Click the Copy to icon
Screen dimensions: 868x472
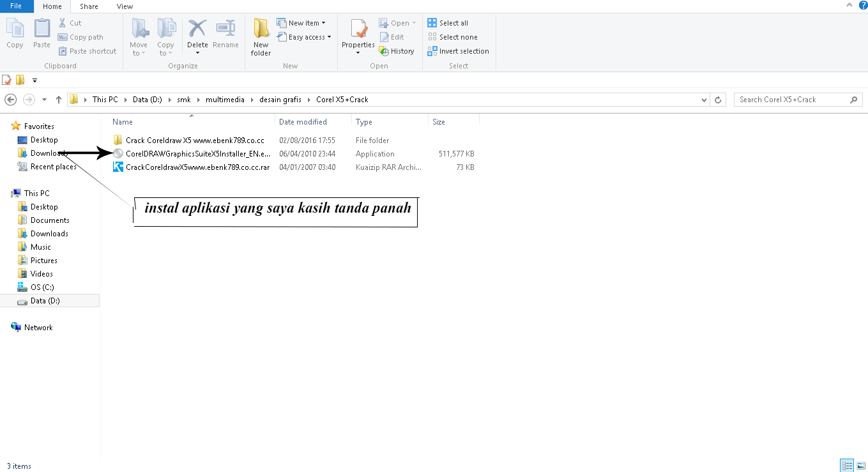(x=166, y=29)
